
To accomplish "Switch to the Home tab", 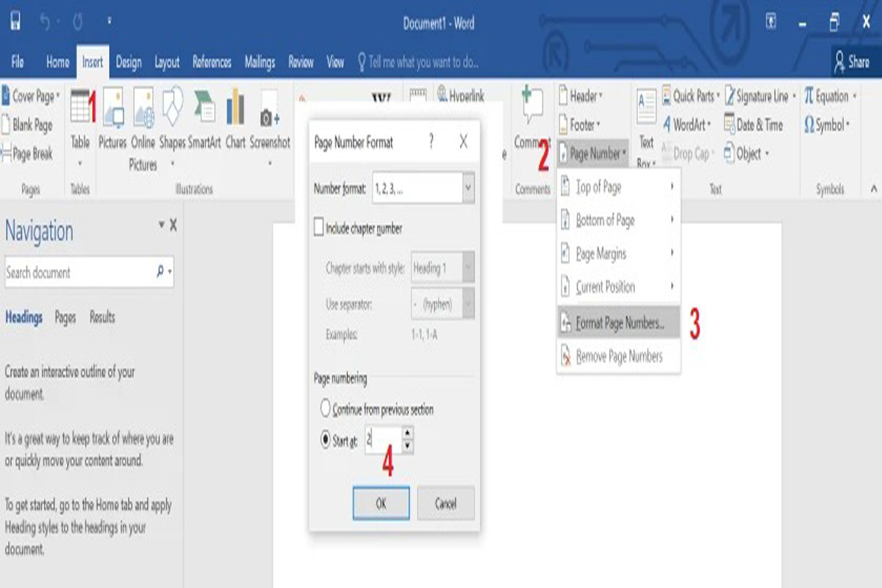I will (x=57, y=62).
